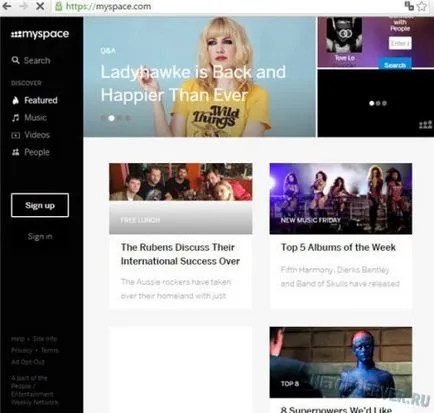Click the flame icon beside Featured
This screenshot has width=434, height=413.
pyautogui.click(x=15, y=100)
